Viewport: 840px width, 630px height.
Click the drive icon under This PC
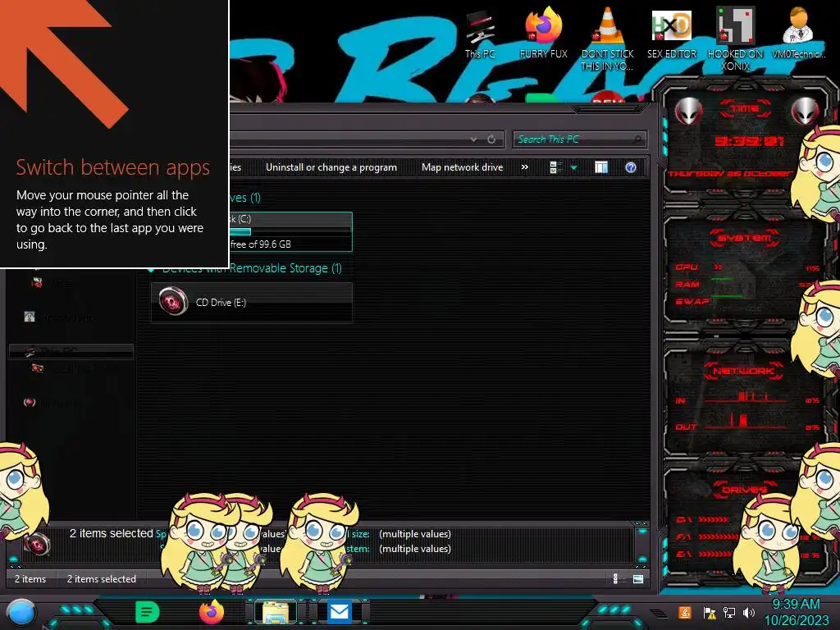pos(38,368)
